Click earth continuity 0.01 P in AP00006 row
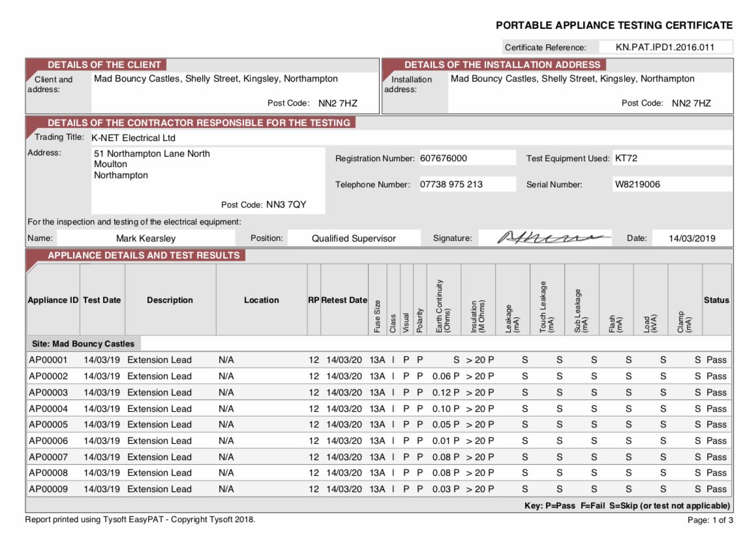 pos(446,441)
